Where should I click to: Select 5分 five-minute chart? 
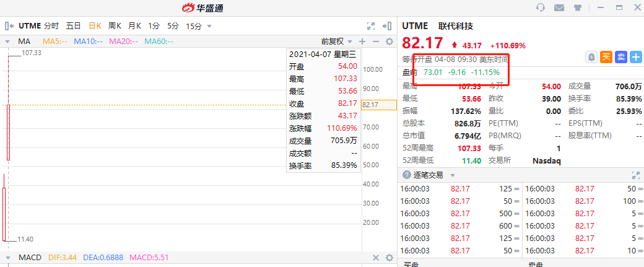(x=173, y=26)
